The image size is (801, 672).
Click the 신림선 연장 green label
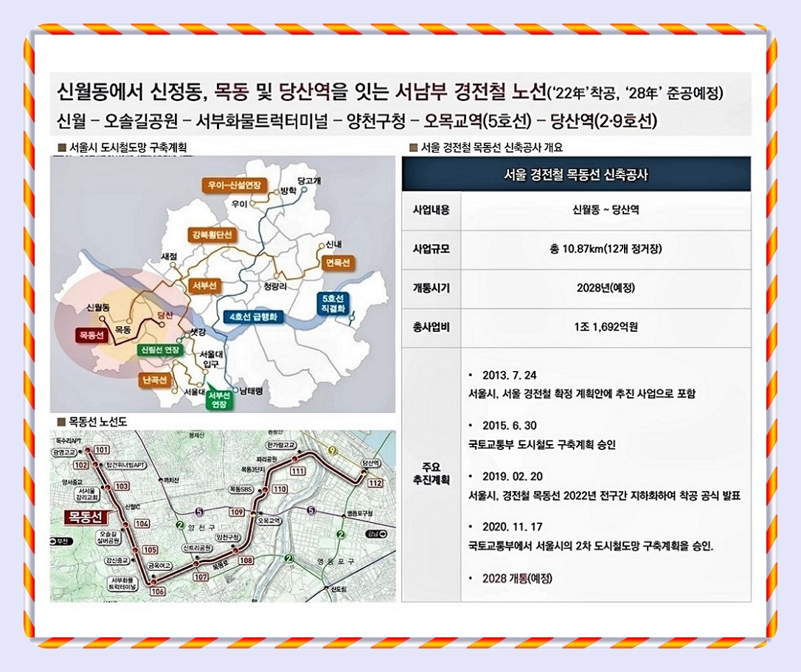click(160, 350)
